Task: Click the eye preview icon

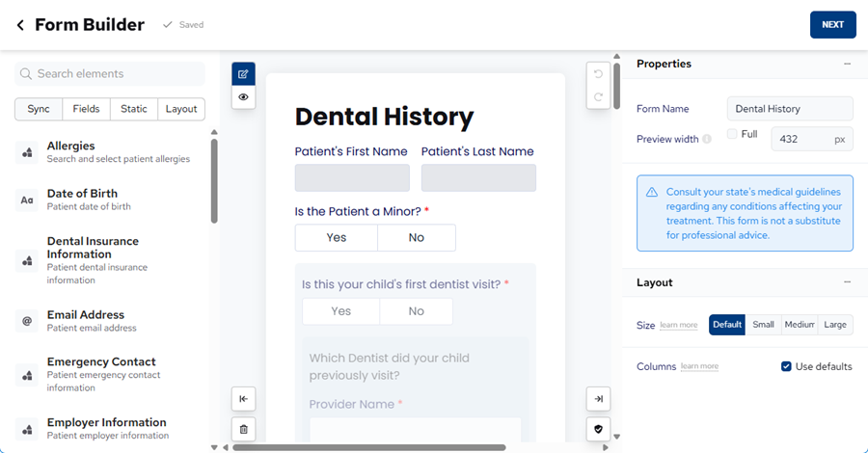Action: pyautogui.click(x=243, y=97)
